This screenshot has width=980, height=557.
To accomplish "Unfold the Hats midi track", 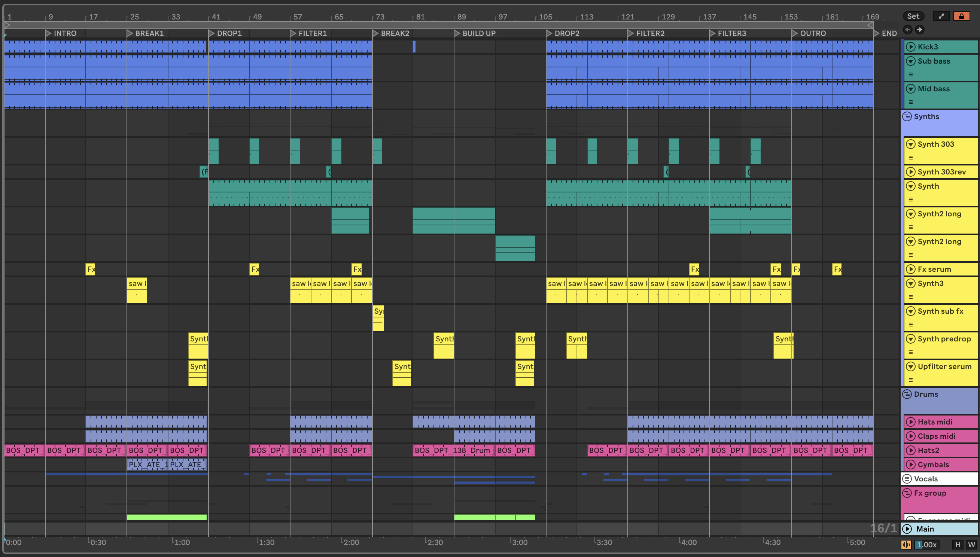I will pyautogui.click(x=910, y=422).
